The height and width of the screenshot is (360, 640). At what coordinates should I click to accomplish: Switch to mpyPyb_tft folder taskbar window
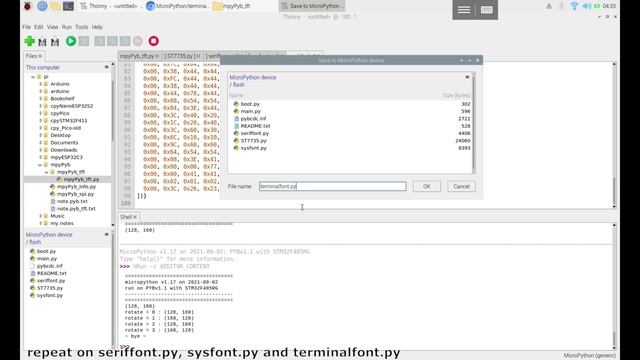click(x=232, y=6)
